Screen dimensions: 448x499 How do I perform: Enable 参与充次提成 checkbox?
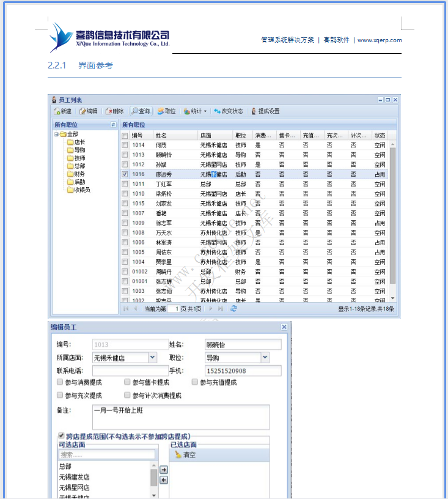tap(60, 395)
